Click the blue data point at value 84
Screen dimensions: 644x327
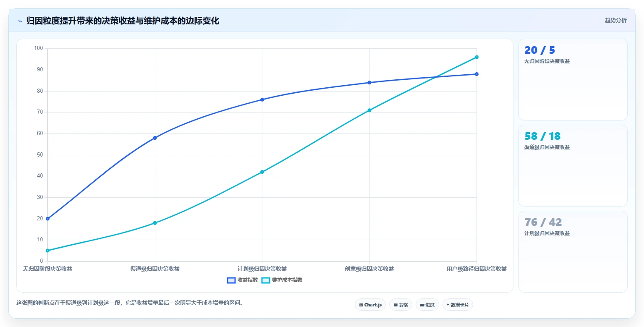[x=369, y=82]
